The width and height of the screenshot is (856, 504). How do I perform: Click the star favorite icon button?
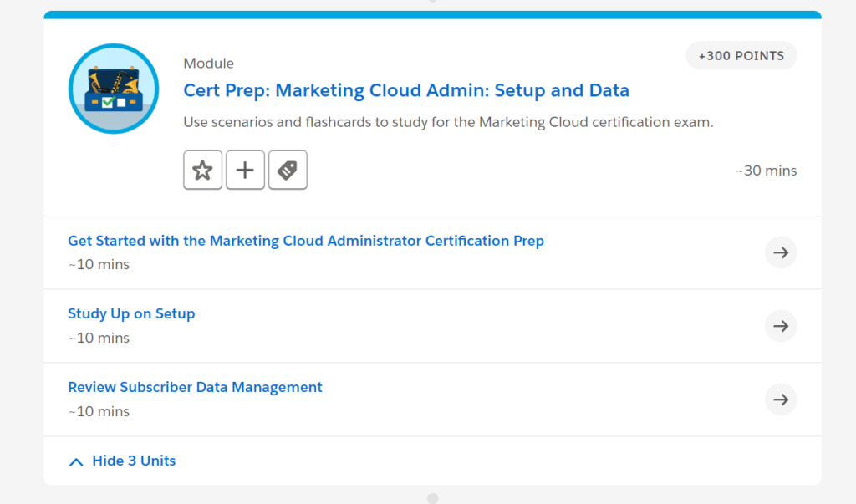click(x=202, y=170)
